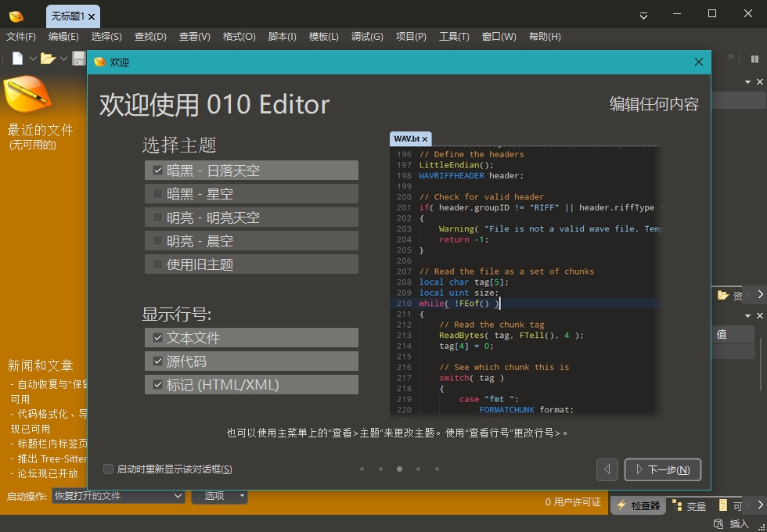The height and width of the screenshot is (532, 767).
Task: Open the 查找(D) menu
Action: tap(150, 37)
